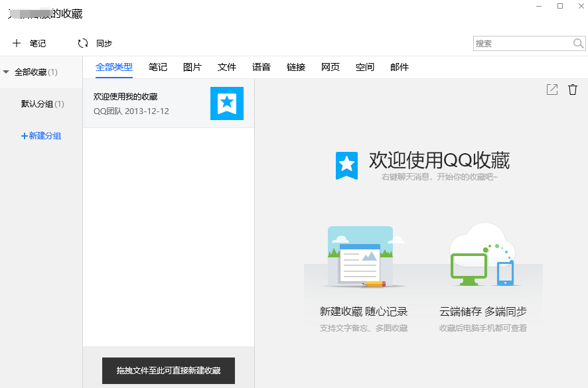Screen dimensions: 588x388
Task: View the 邮件 tab
Action: [x=400, y=67]
